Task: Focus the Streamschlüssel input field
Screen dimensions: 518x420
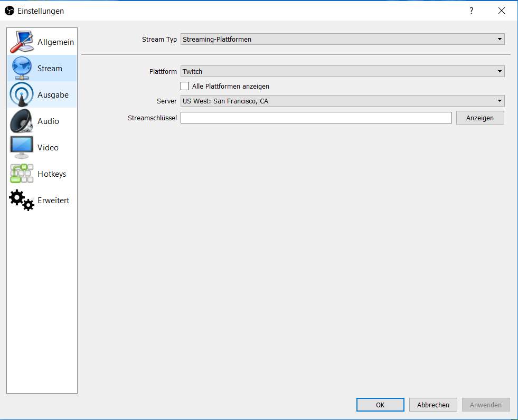Action: tap(316, 118)
